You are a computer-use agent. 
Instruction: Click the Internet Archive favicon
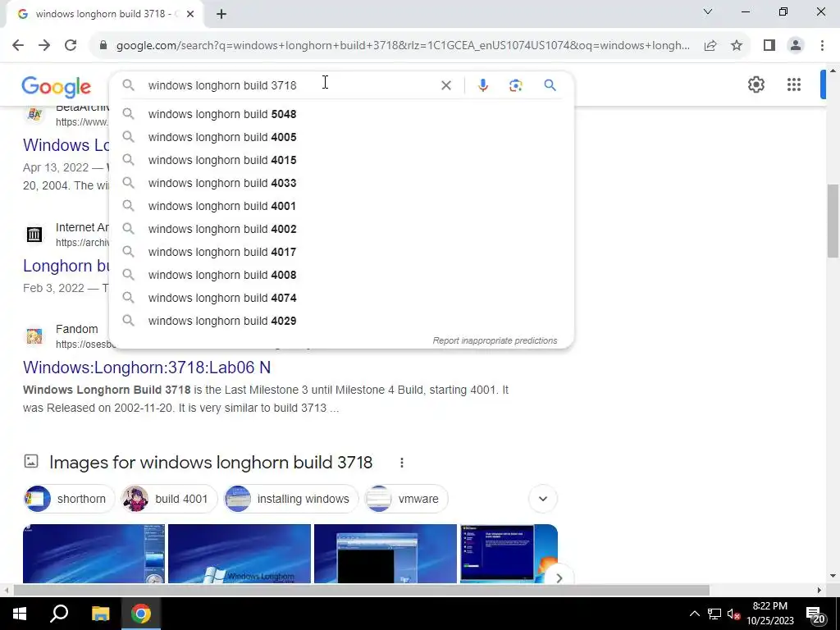[34, 234]
